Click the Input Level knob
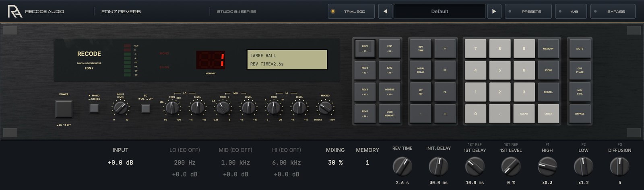 coord(120,108)
